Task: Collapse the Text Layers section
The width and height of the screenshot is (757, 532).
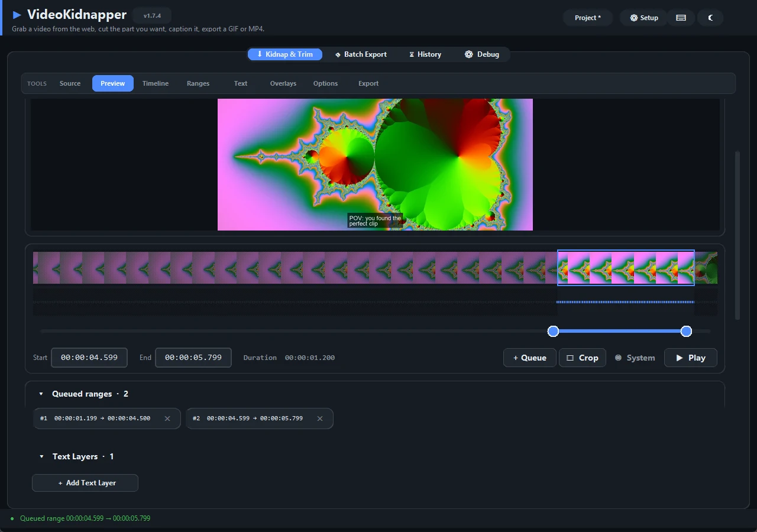Action: click(x=41, y=456)
